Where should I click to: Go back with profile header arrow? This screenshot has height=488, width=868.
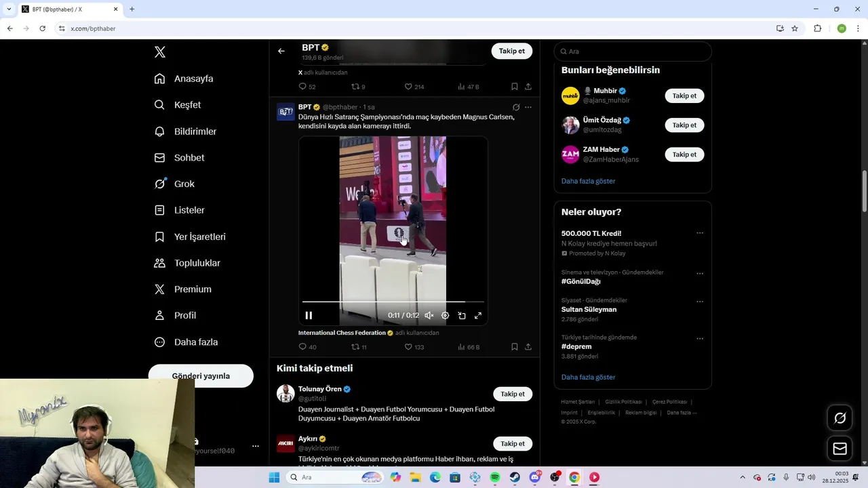281,51
